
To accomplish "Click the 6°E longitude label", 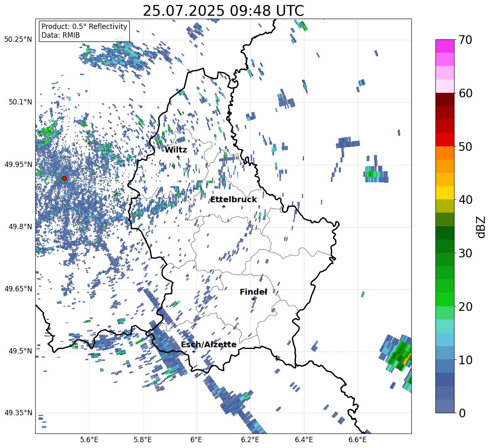I will pos(196,440).
